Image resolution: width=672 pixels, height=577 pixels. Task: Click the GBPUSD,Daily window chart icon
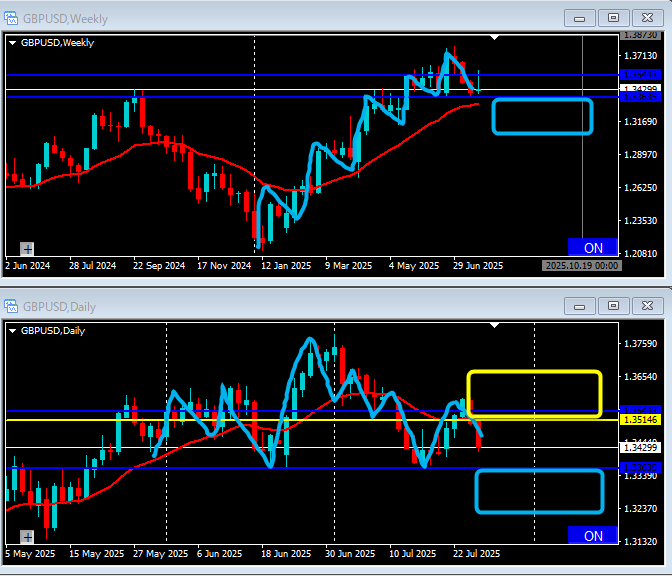click(x=11, y=307)
